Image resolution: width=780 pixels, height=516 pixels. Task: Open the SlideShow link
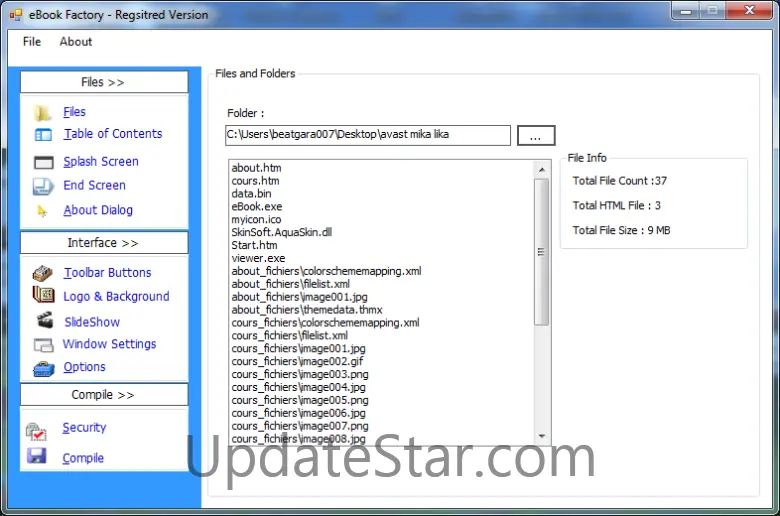pos(92,322)
